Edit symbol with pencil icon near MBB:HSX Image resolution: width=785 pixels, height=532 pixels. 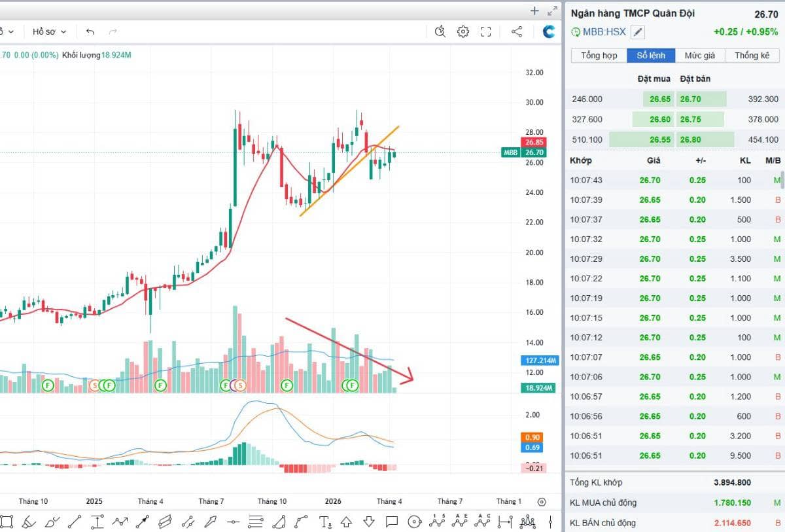[x=638, y=31]
